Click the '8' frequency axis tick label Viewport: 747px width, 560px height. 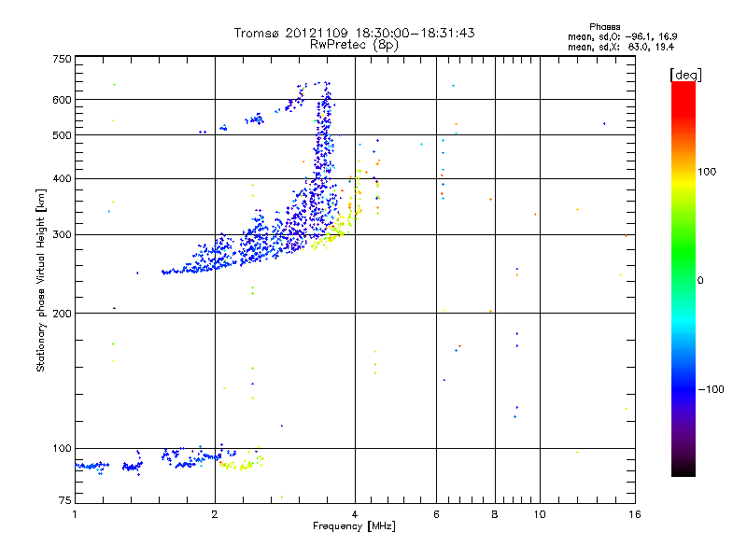pos(495,514)
